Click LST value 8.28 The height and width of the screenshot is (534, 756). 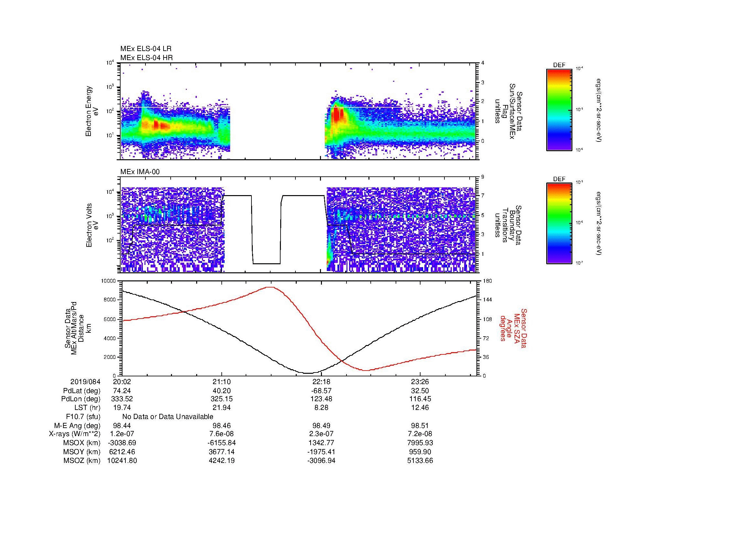(x=321, y=408)
